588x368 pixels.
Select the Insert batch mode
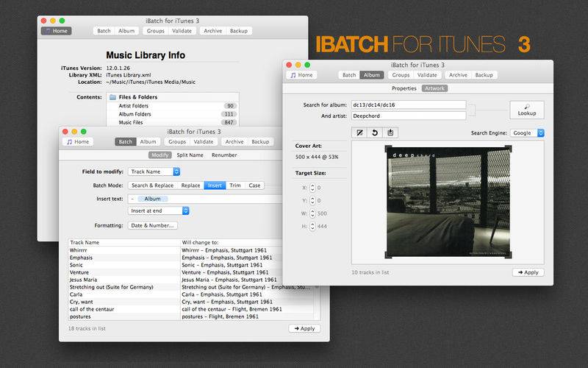[x=215, y=185]
